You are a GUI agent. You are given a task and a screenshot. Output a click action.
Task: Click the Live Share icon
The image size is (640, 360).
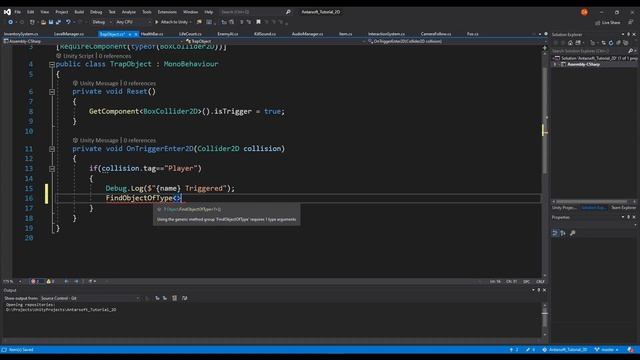(x=598, y=23)
